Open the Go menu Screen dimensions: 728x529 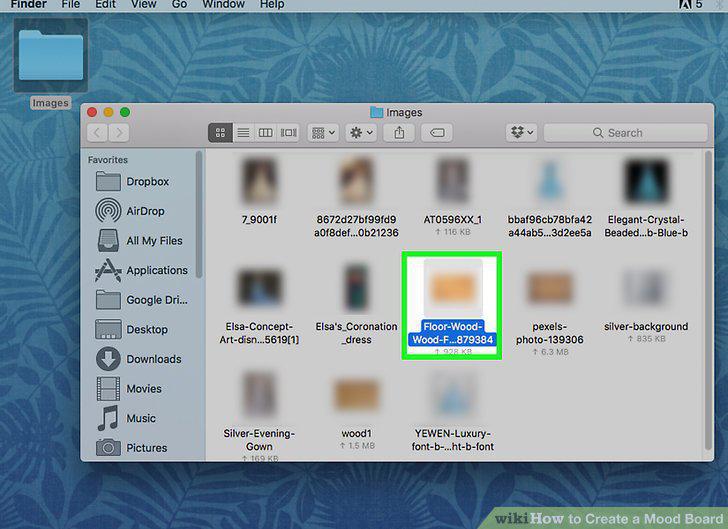(x=179, y=5)
